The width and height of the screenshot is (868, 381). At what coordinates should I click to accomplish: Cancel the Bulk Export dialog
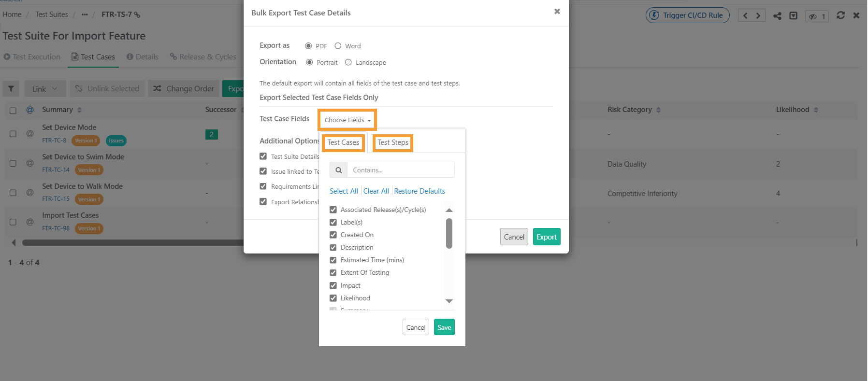tap(514, 237)
